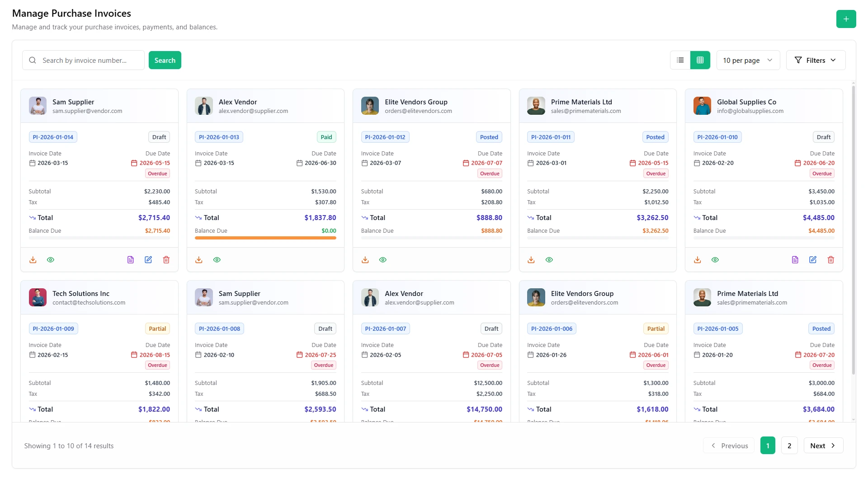
Task: Delete invoice PI-2026-01-010
Action: [x=831, y=260]
